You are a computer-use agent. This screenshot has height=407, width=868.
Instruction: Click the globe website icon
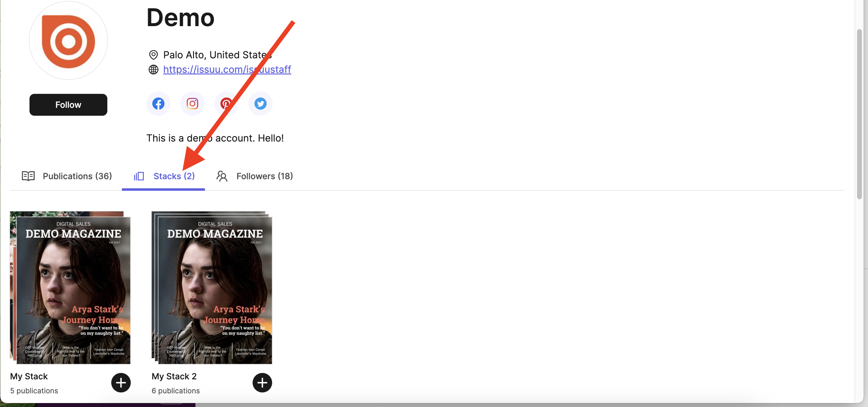(153, 70)
